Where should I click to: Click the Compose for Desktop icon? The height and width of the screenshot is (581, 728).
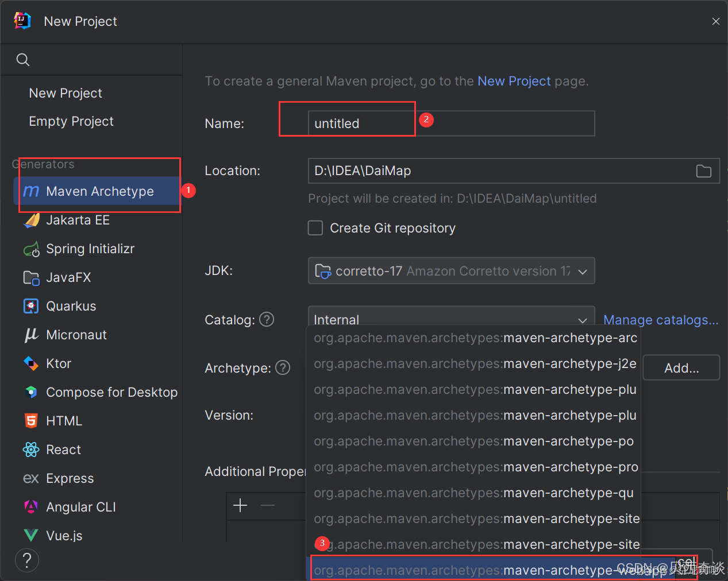tap(31, 392)
